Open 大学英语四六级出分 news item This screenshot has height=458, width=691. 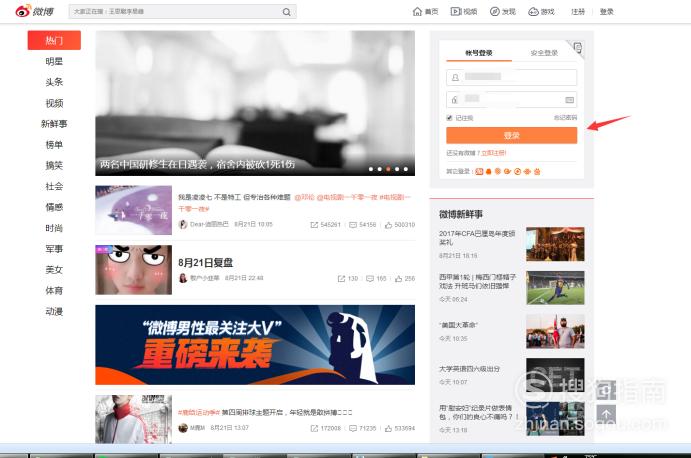point(469,369)
